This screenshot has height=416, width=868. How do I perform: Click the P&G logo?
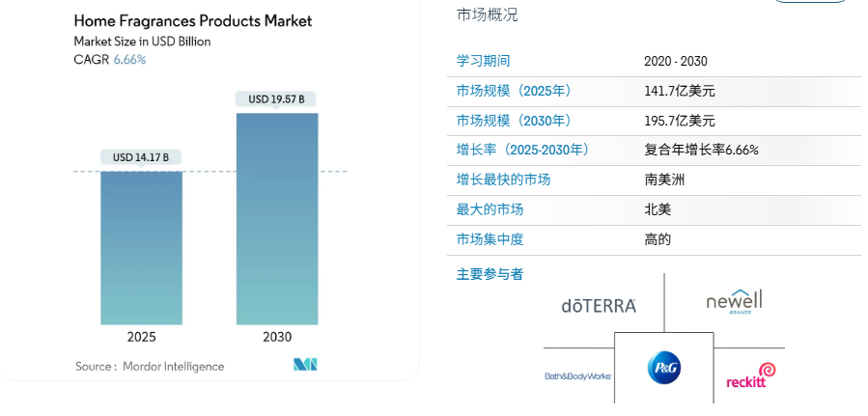tap(663, 368)
